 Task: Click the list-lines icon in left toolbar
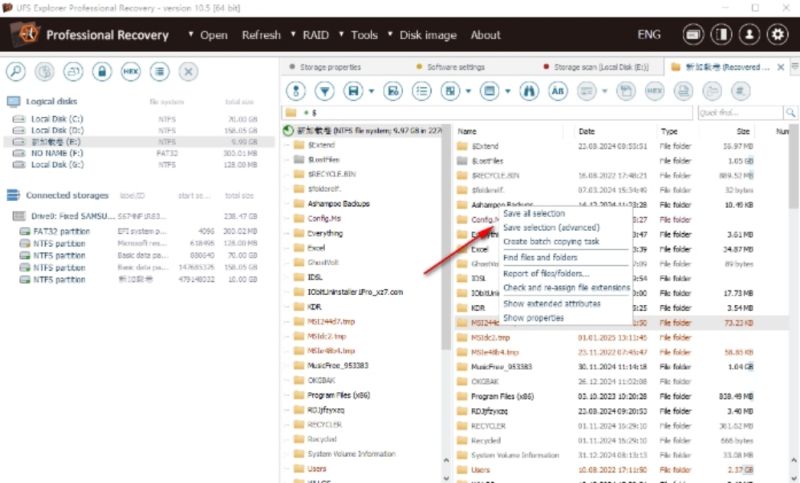160,71
